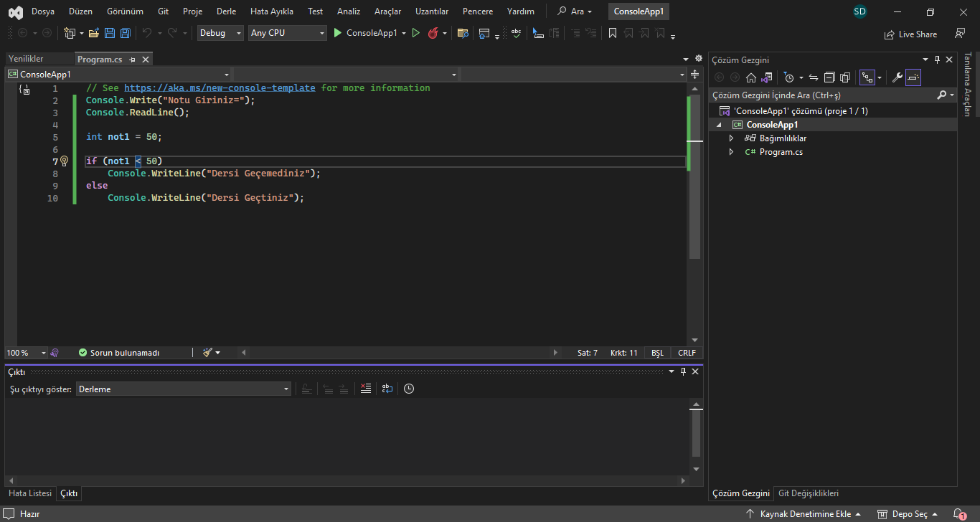Switch to the Hata Listesi tab

(30, 493)
